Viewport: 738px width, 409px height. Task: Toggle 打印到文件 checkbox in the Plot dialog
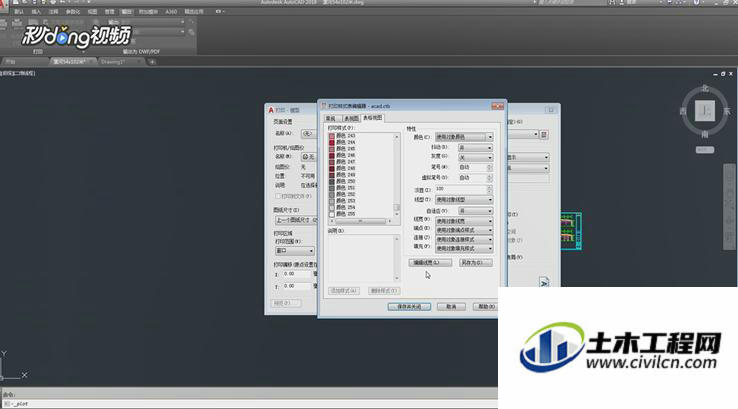coord(278,196)
